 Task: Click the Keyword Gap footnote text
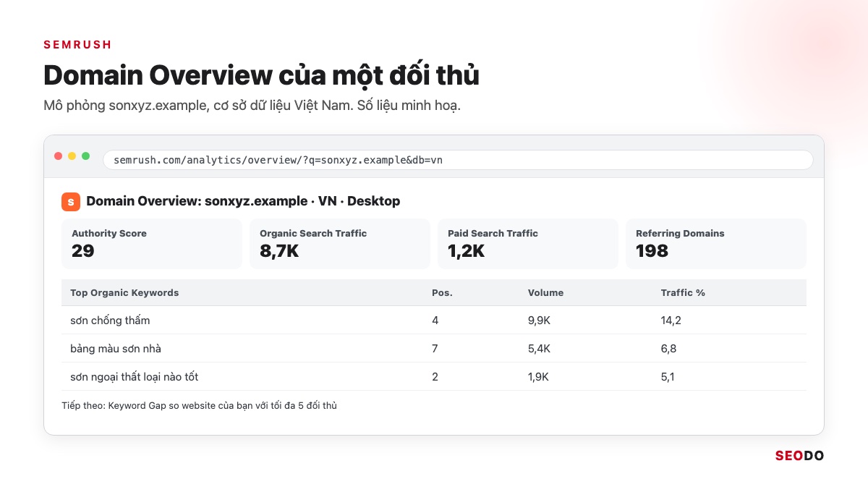(x=200, y=406)
